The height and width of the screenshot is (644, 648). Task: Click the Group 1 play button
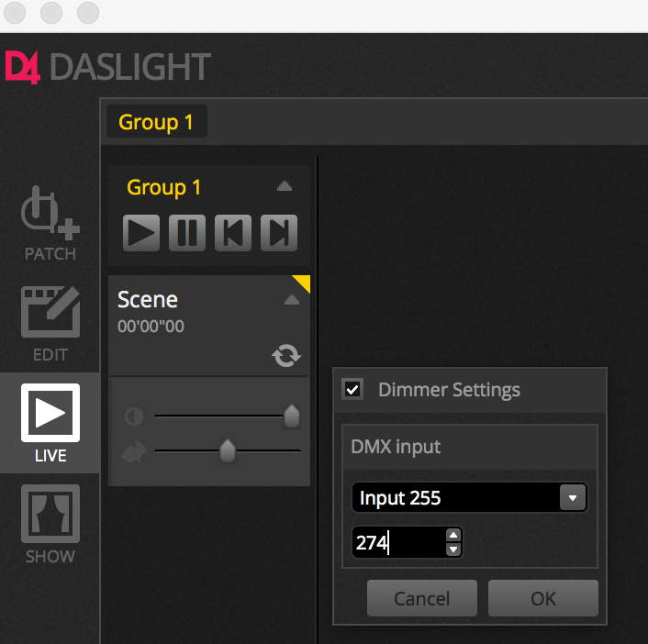141,233
